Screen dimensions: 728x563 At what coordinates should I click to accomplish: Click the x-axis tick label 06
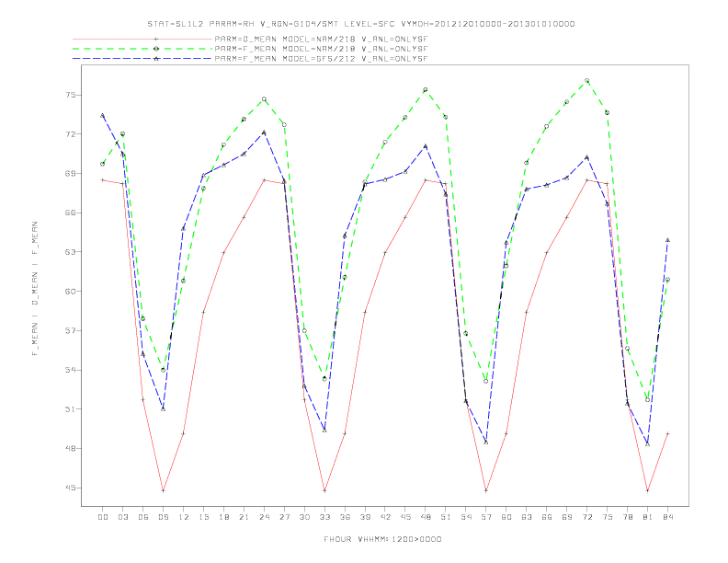(x=143, y=517)
